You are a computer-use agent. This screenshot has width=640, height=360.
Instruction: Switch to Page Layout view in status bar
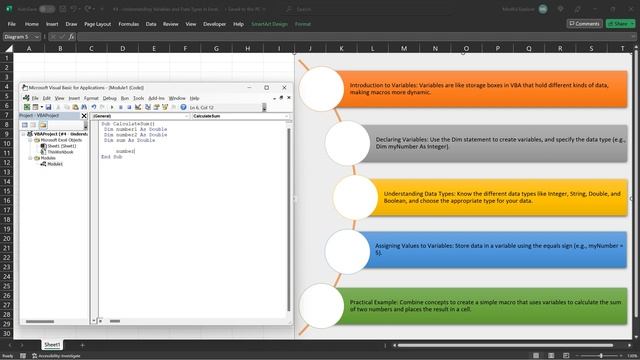click(551, 356)
